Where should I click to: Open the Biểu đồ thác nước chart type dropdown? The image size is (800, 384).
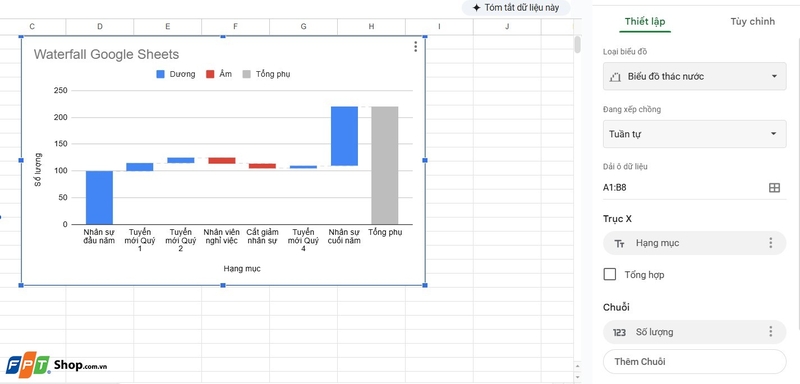(694, 76)
